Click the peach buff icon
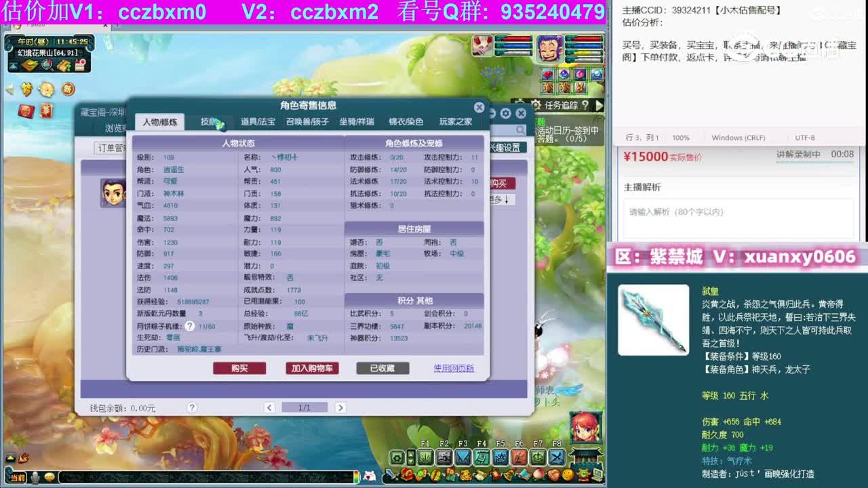This screenshot has width=868, height=488. pyautogui.click(x=580, y=74)
